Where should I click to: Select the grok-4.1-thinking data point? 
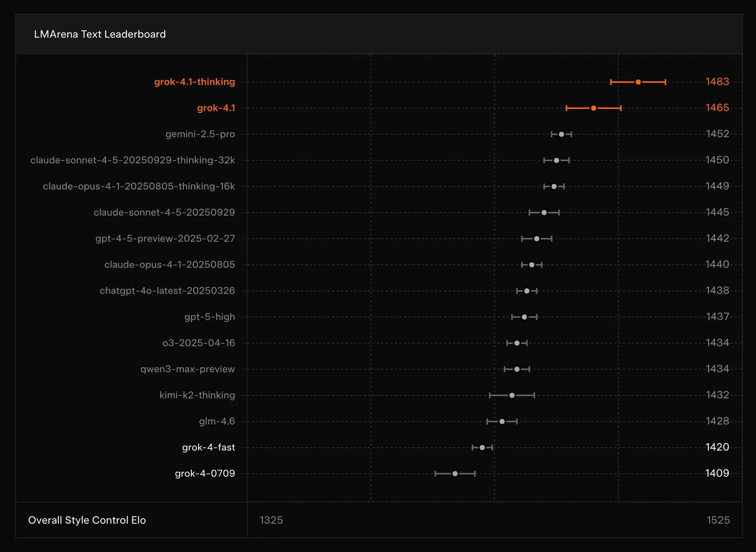(x=638, y=82)
